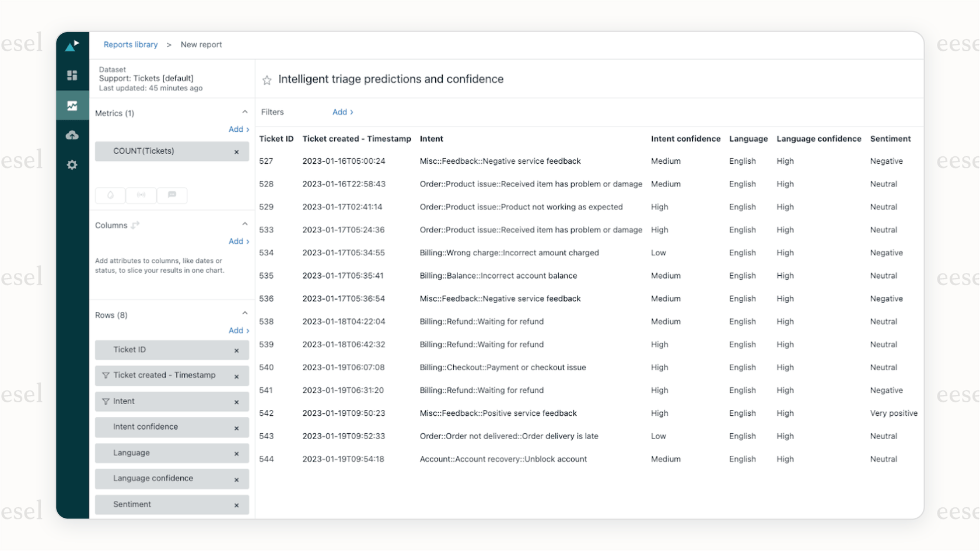Select the droplet metric icon
Viewport: 980px width, 551px height.
(110, 195)
